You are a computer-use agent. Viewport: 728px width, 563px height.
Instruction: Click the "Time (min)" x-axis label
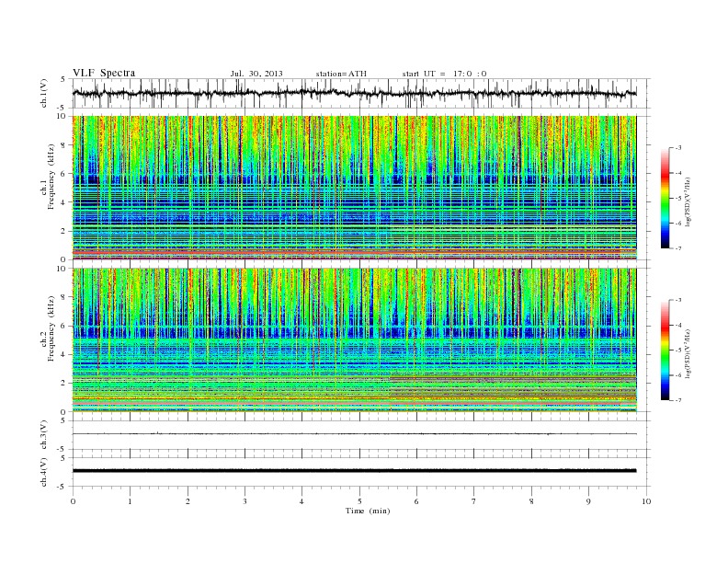tap(368, 511)
